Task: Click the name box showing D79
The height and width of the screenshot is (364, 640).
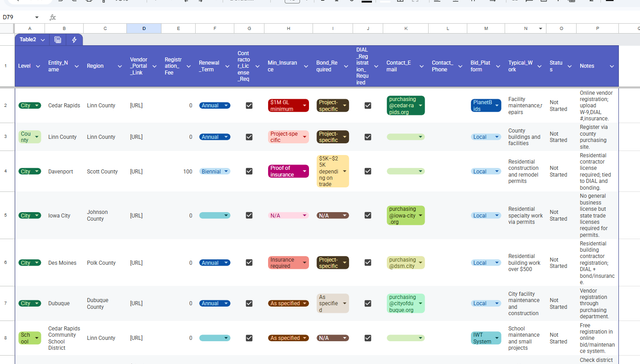Action: 18,17
